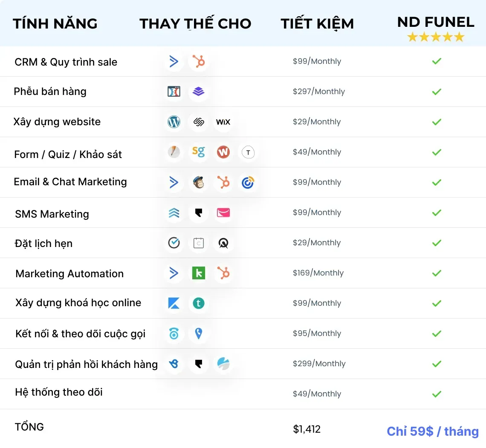Click the checkmark for Hệ thống theo dõi
Viewport: 486px width, 448px height.
pos(437,394)
